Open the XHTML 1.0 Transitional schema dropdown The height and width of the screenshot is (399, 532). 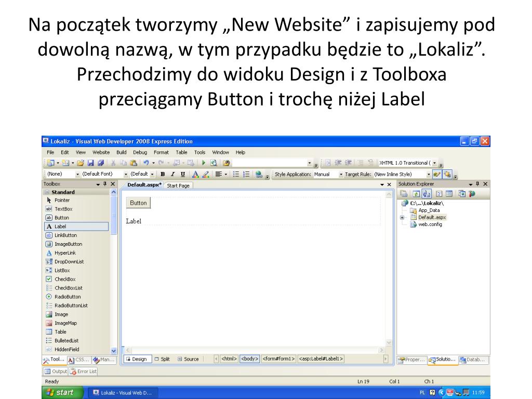435,163
